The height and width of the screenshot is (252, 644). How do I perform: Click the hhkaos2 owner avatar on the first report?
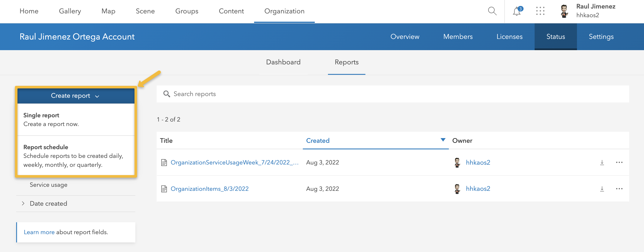click(x=458, y=162)
